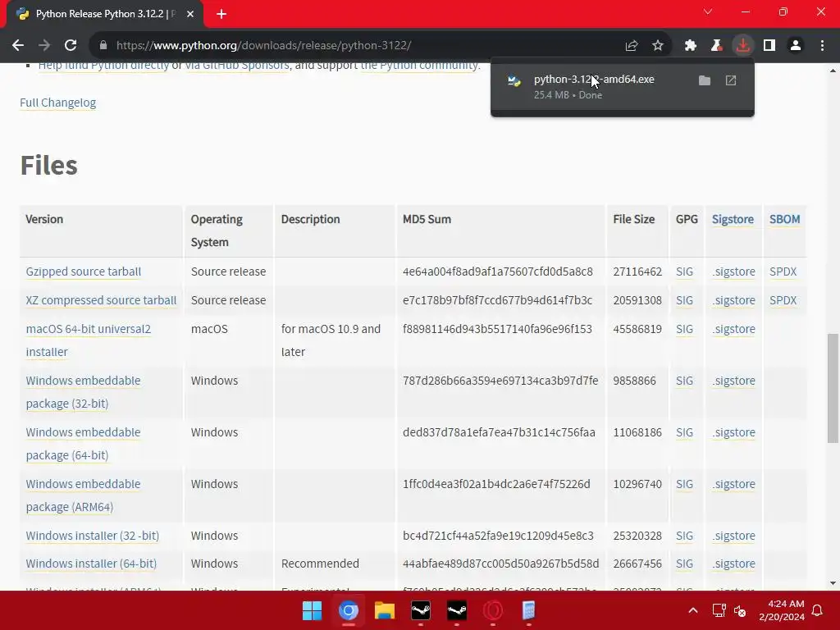840x630 pixels.
Task: Open the Extensions puzzle icon
Action: [x=691, y=46]
